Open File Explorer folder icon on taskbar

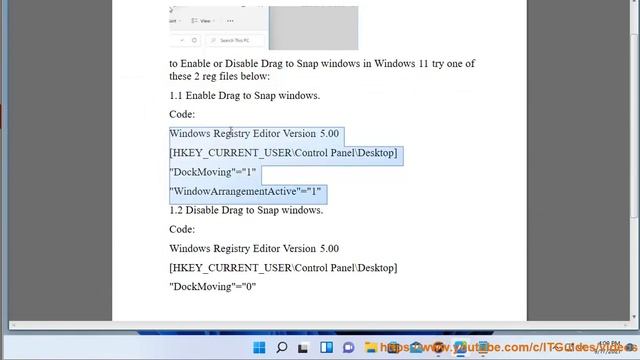[371, 348]
